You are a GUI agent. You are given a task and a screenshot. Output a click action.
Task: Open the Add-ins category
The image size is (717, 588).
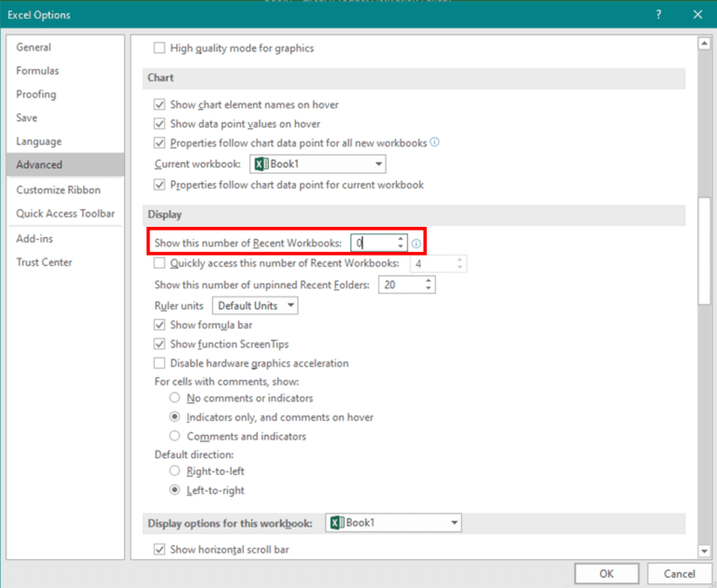65,239
